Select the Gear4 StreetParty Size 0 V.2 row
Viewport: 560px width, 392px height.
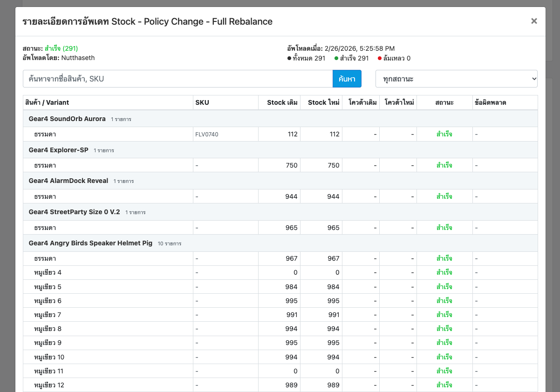tap(280, 212)
